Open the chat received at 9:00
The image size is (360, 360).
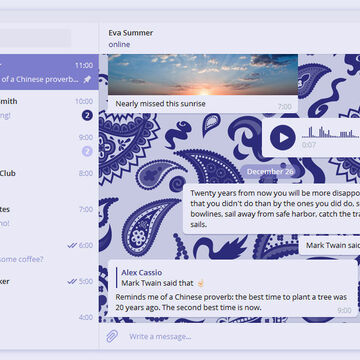pos(49,144)
